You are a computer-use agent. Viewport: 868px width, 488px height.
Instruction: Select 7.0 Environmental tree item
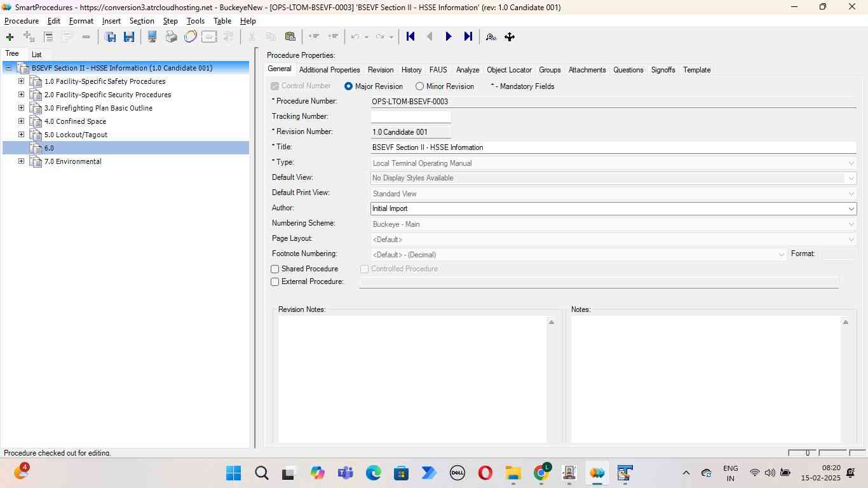coord(73,161)
